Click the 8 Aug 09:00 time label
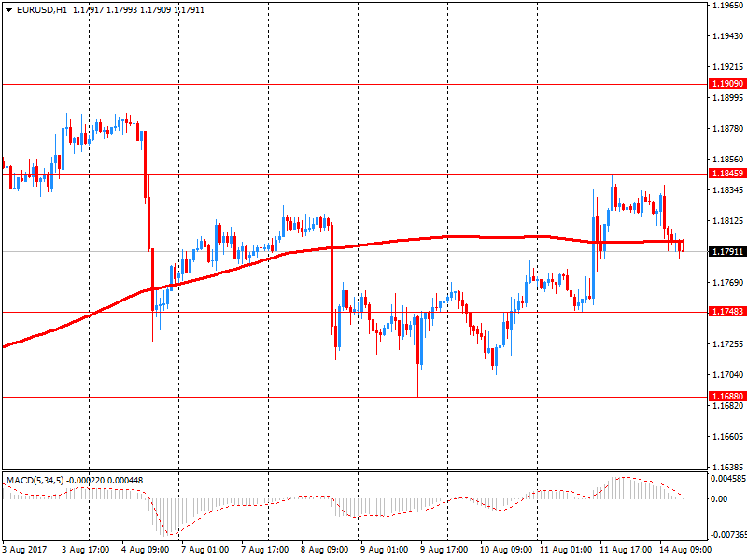The width and height of the screenshot is (747, 560). pyautogui.click(x=324, y=550)
